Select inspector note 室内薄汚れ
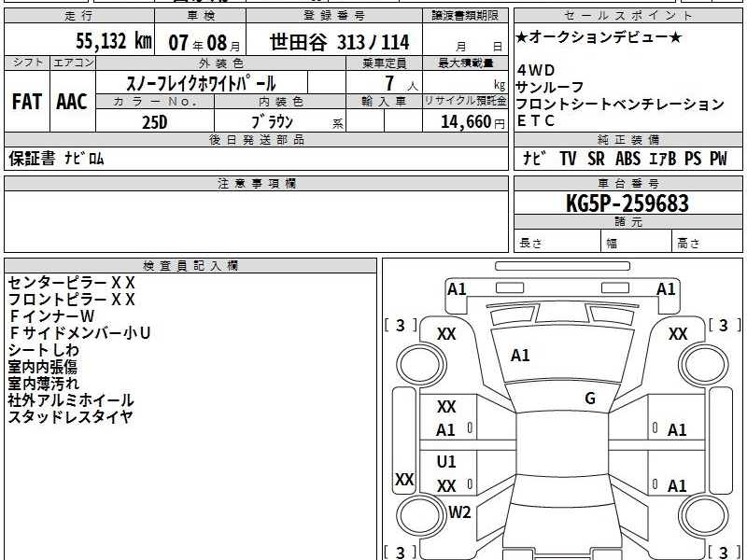The image size is (747, 560). click(x=43, y=384)
